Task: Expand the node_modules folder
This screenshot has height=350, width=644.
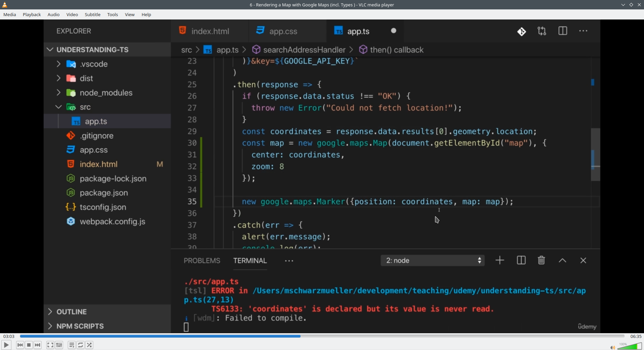Action: (107, 93)
